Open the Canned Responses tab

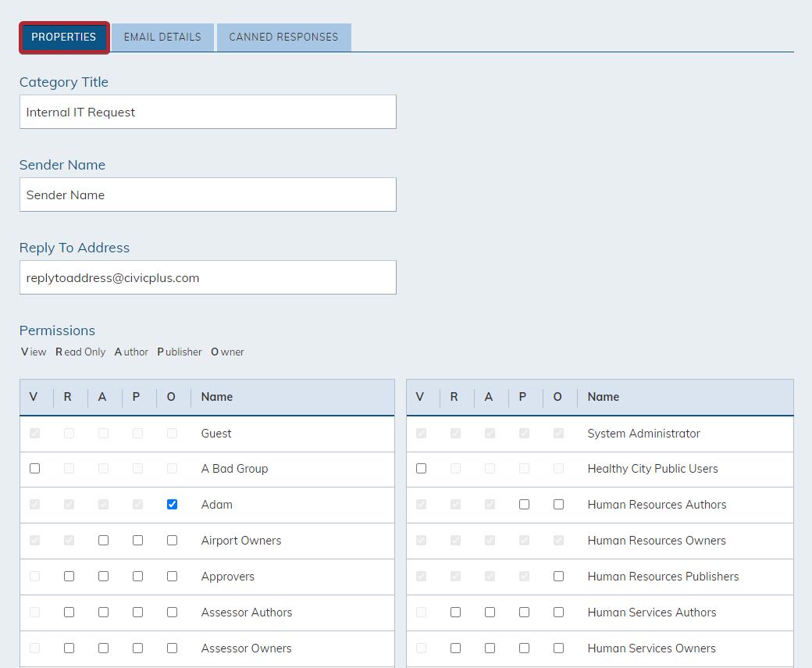(x=283, y=38)
